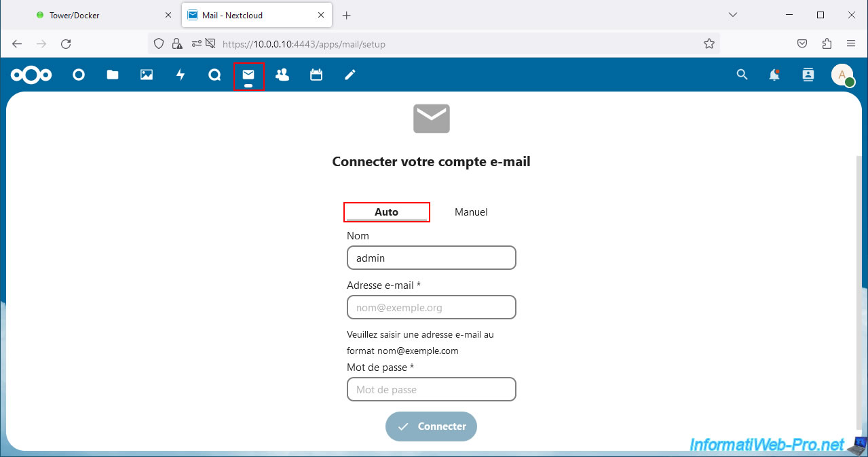The height and width of the screenshot is (457, 868).
Task: Open the Notes pencil icon
Action: (x=350, y=75)
